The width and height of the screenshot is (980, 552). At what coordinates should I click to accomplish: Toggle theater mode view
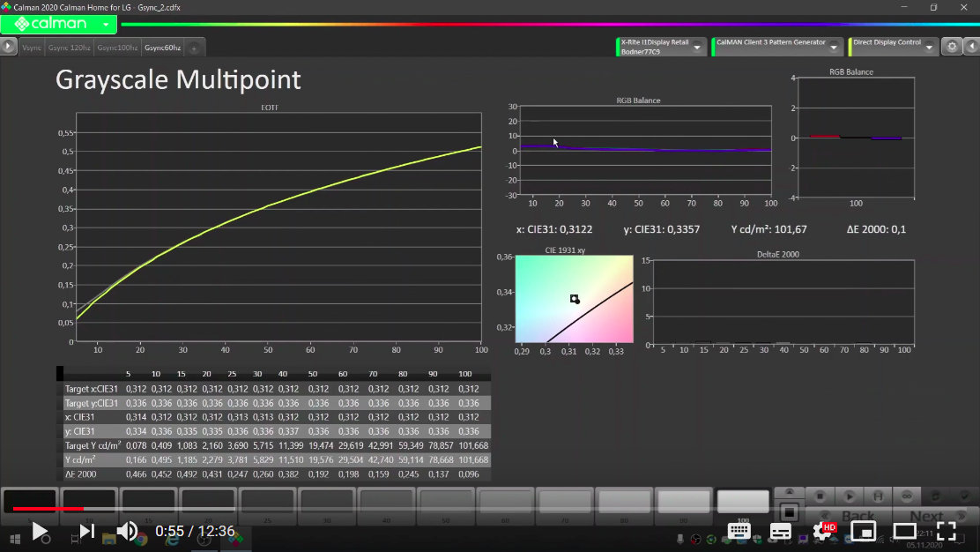click(904, 531)
